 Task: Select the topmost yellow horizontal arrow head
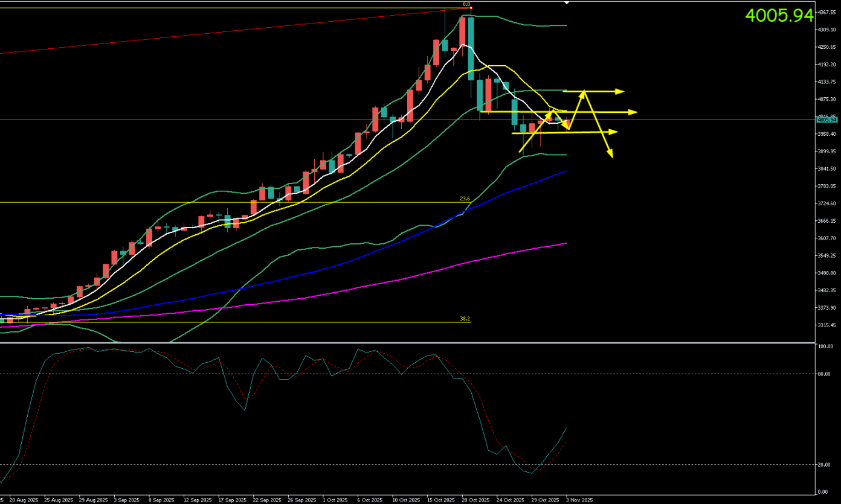(620, 92)
